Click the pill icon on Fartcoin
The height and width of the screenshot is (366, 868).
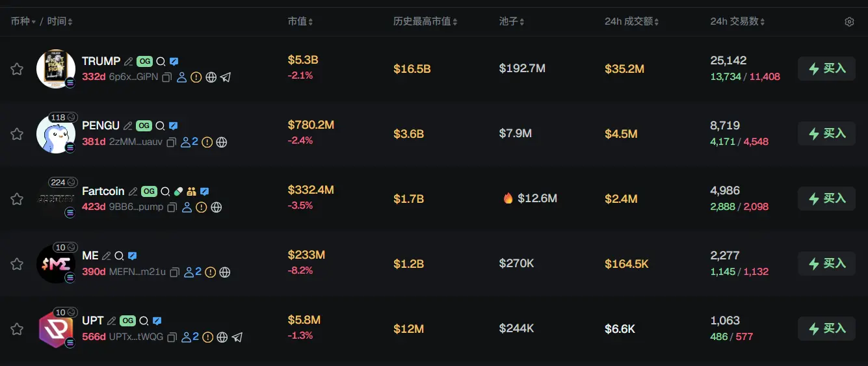click(x=179, y=191)
